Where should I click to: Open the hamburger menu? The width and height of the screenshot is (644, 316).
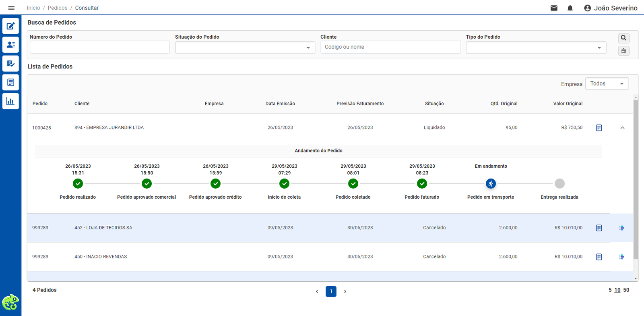click(x=11, y=8)
